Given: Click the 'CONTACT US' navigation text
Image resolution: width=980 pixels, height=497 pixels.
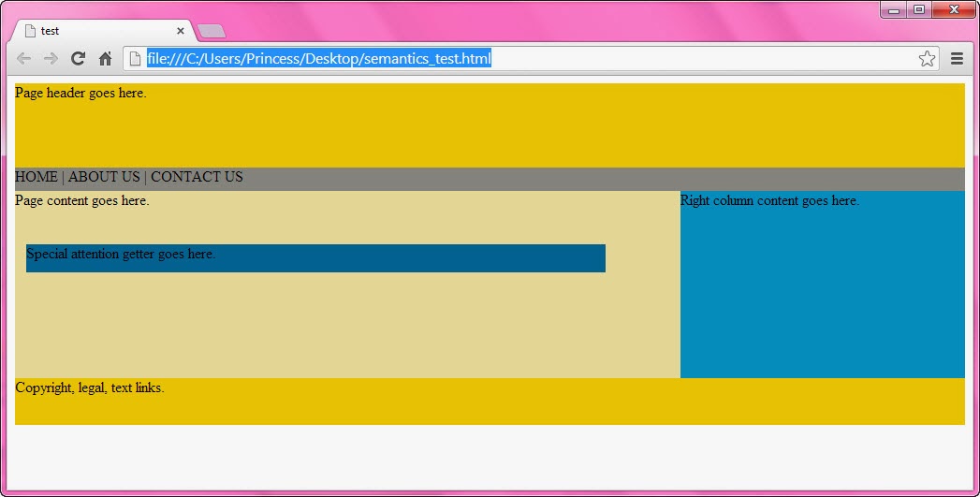Looking at the screenshot, I should [x=197, y=177].
